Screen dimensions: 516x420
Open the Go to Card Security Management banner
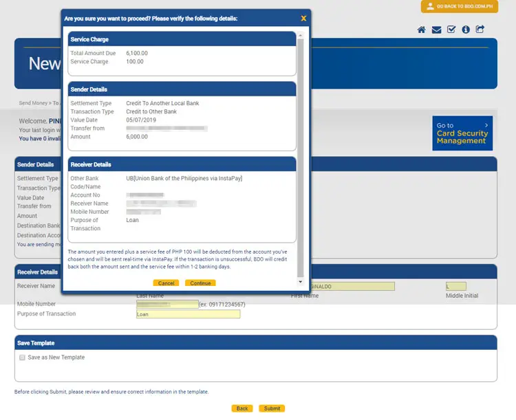pyautogui.click(x=462, y=133)
